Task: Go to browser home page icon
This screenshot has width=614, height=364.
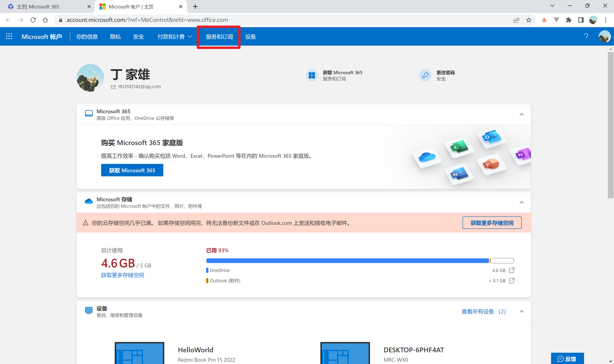Action: pos(45,20)
